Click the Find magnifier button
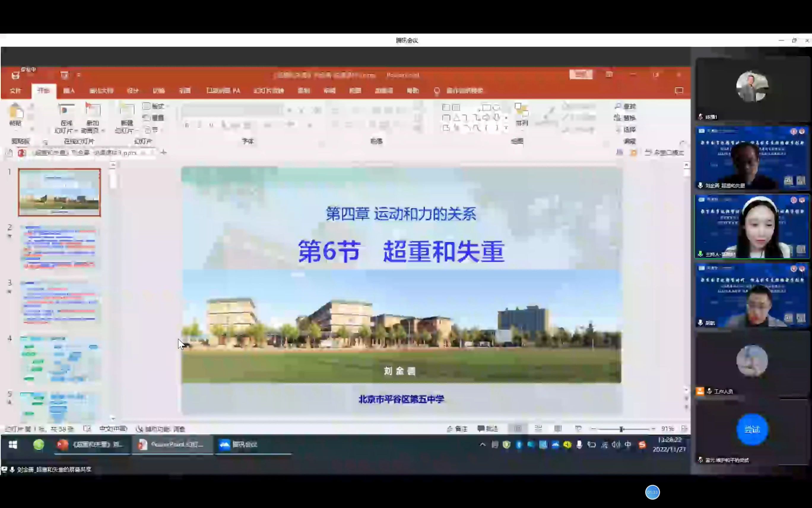Viewport: 812px width, 508px height. pos(625,106)
